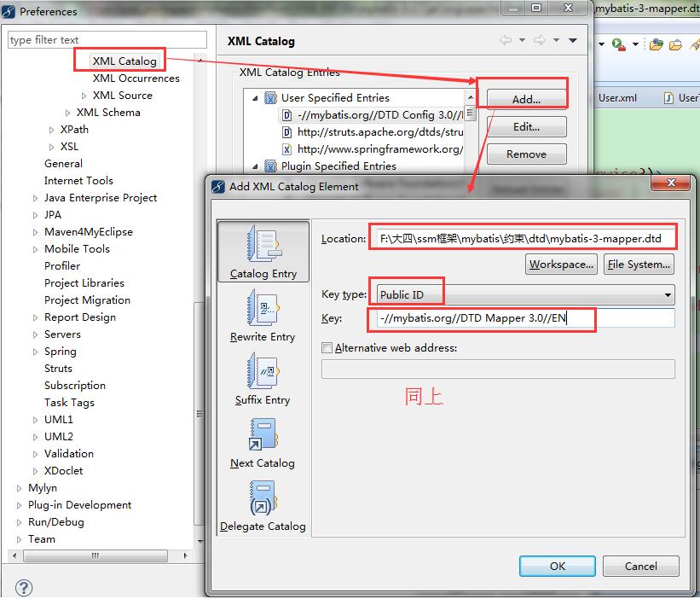700x599 pixels.
Task: Click the catalog entries list scroll-up arrow
Action: pyautogui.click(x=470, y=97)
